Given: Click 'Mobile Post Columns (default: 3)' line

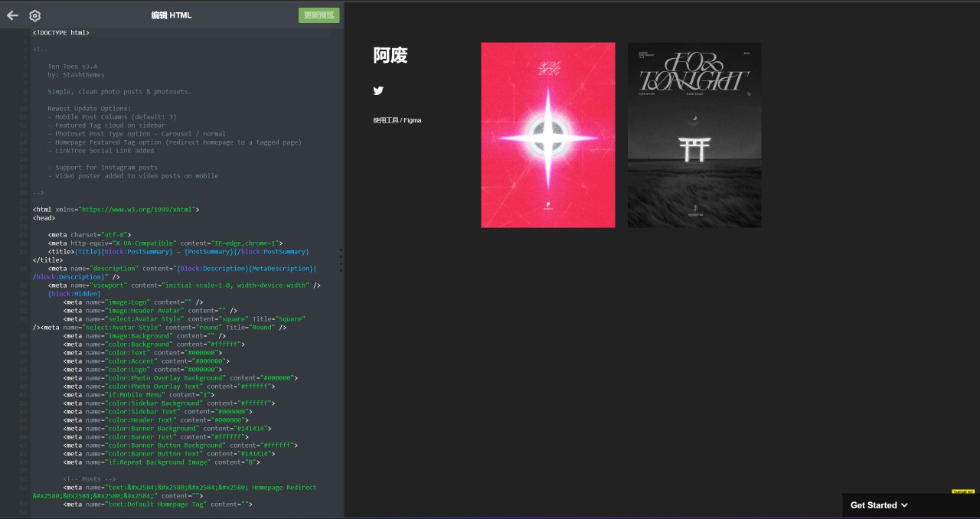Looking at the screenshot, I should point(112,117).
